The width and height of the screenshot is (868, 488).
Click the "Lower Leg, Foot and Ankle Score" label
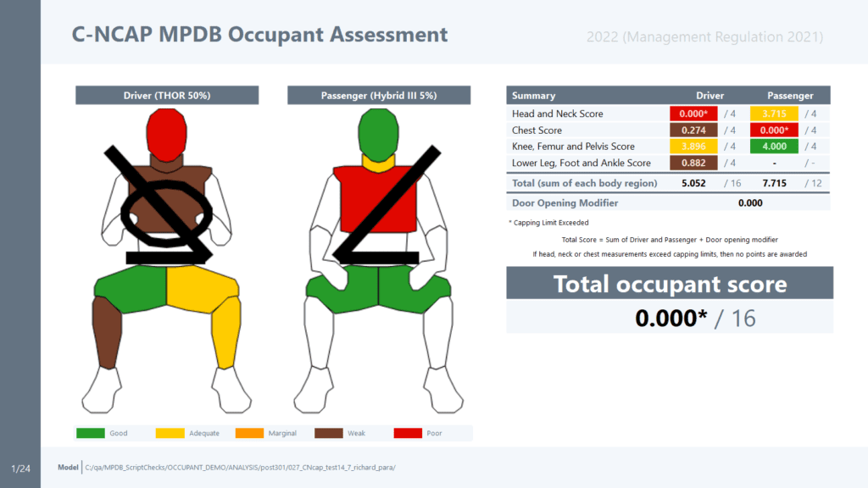coord(581,163)
